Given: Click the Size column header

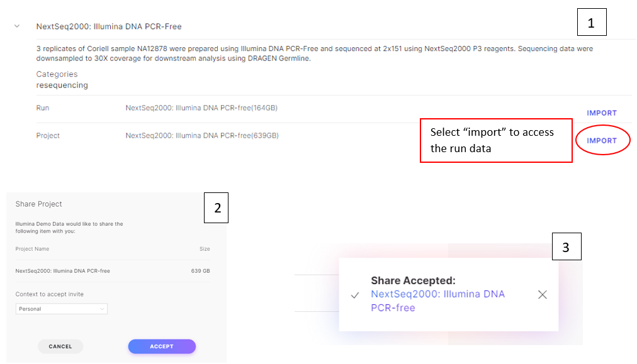Looking at the screenshot, I should coord(205,249).
